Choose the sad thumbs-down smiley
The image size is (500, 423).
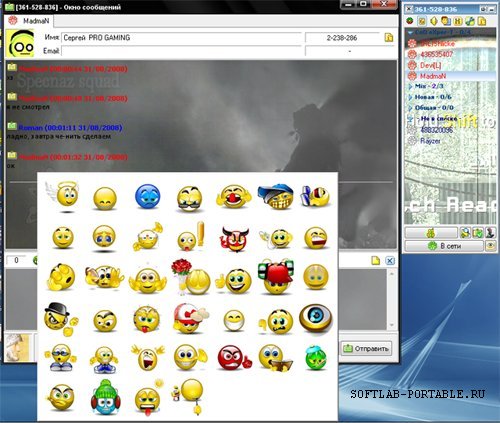point(276,321)
